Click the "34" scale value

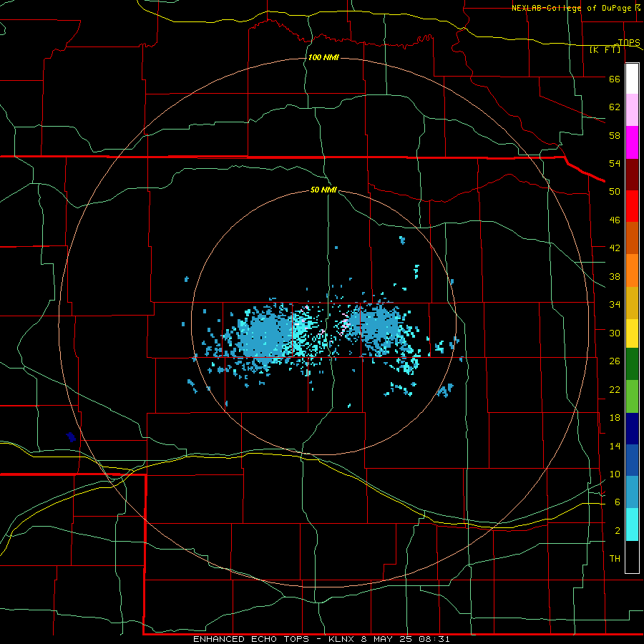[615, 304]
